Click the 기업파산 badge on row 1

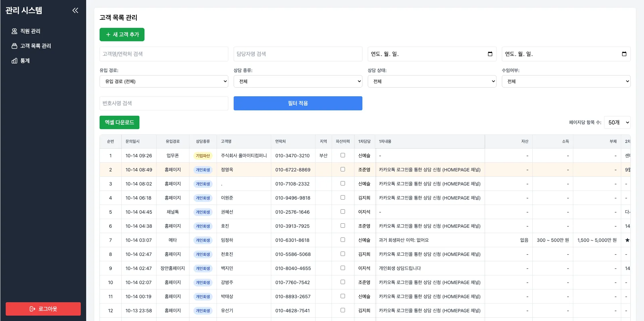(x=202, y=156)
